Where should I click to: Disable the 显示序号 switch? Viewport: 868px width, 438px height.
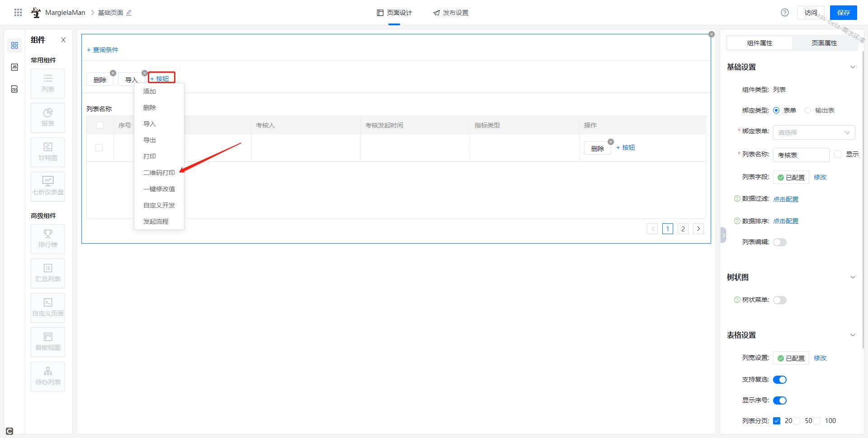point(780,400)
